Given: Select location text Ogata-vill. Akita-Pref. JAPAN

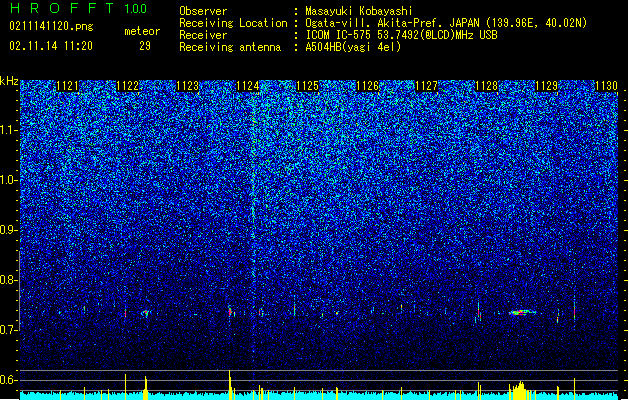Looking at the screenshot, I should click(x=392, y=23).
